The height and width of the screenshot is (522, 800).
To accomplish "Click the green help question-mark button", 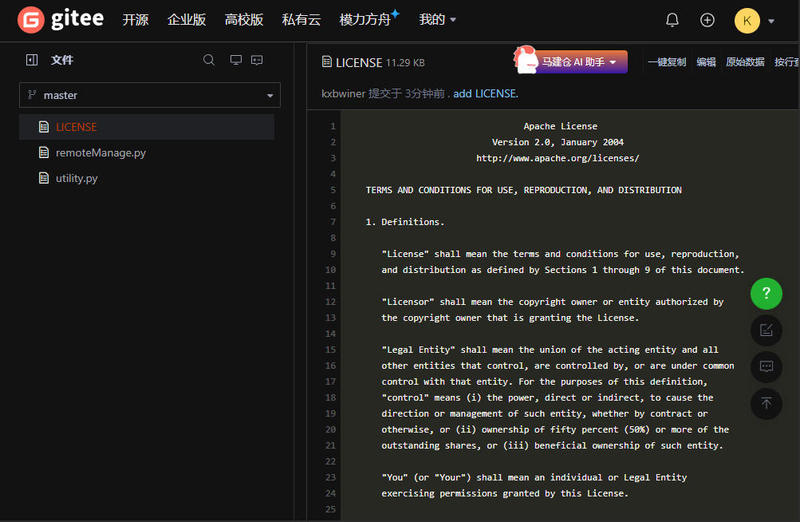I will click(766, 293).
